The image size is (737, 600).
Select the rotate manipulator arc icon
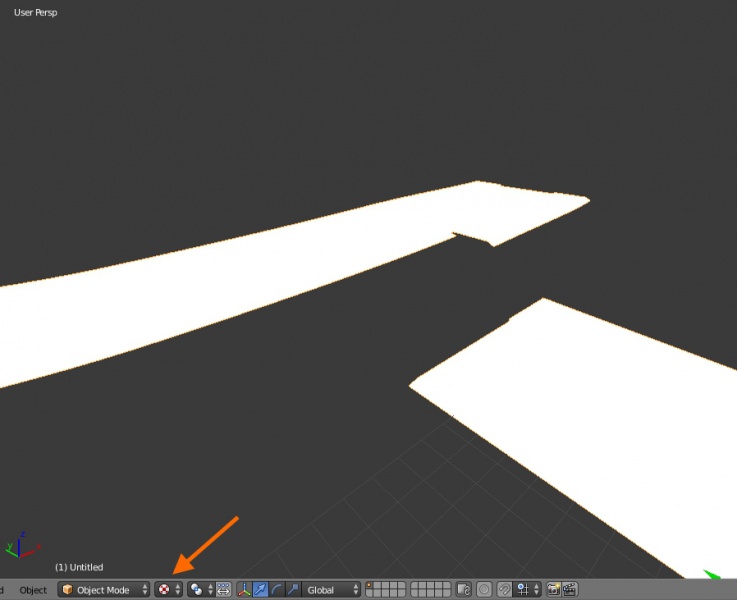(276, 590)
